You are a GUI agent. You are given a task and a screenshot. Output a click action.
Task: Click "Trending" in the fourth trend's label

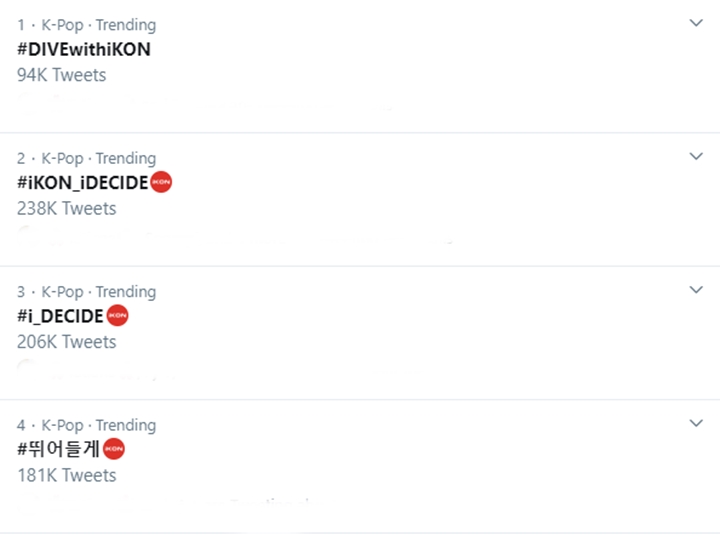(x=126, y=425)
